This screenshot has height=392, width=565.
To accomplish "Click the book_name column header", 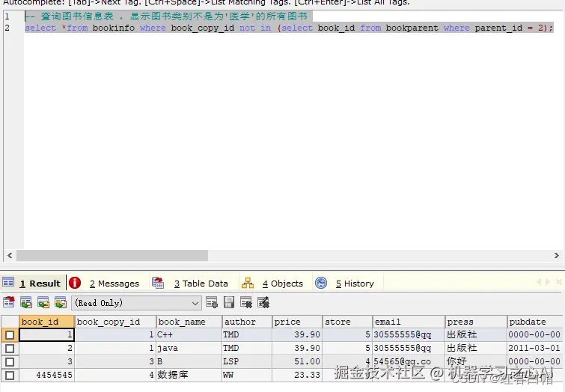I will (189, 322).
